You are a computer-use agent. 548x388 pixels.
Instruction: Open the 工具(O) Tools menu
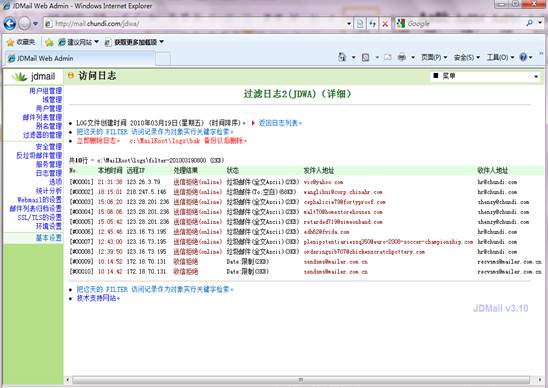500,57
